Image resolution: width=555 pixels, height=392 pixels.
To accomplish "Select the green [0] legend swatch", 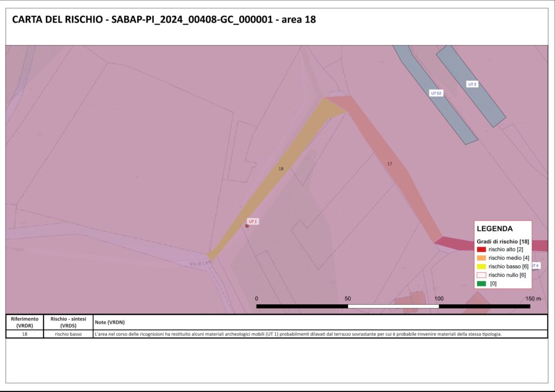I will tap(481, 283).
